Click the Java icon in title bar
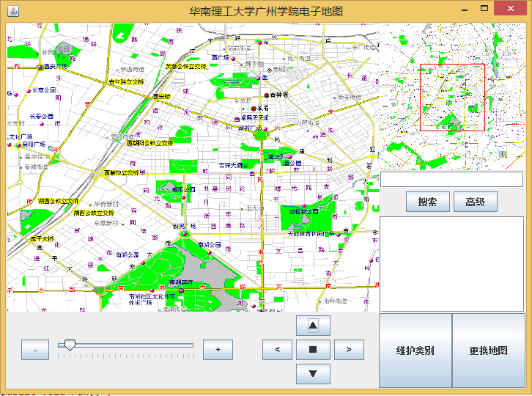Viewport: 532px width, 396px height. click(13, 11)
